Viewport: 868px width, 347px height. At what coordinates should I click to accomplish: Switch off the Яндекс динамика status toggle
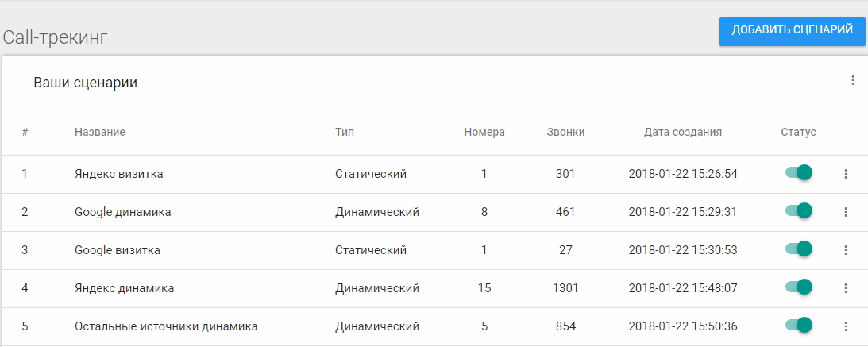click(x=799, y=287)
